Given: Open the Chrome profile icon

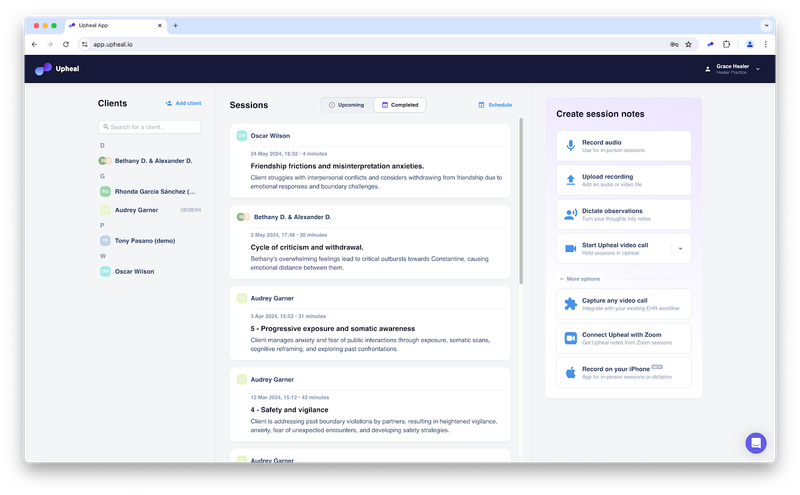Looking at the screenshot, I should pos(749,44).
